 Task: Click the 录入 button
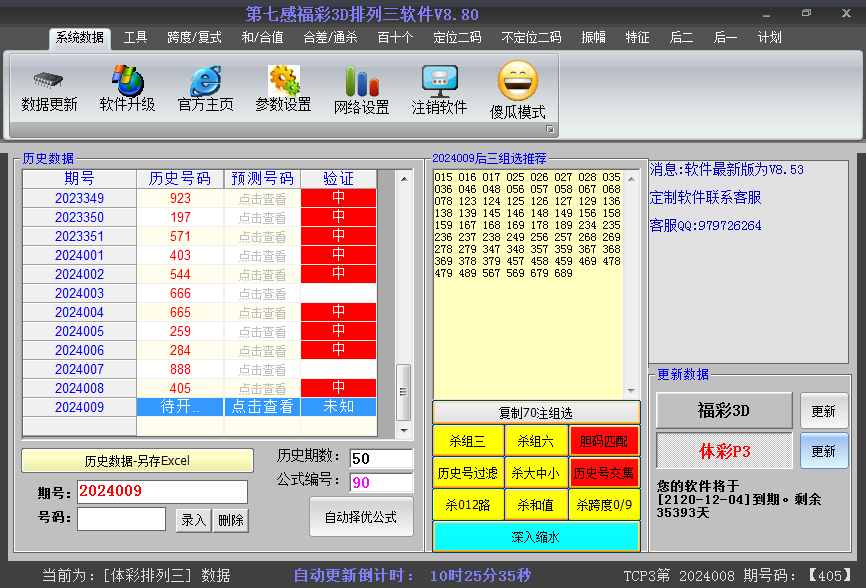pyautogui.click(x=193, y=520)
